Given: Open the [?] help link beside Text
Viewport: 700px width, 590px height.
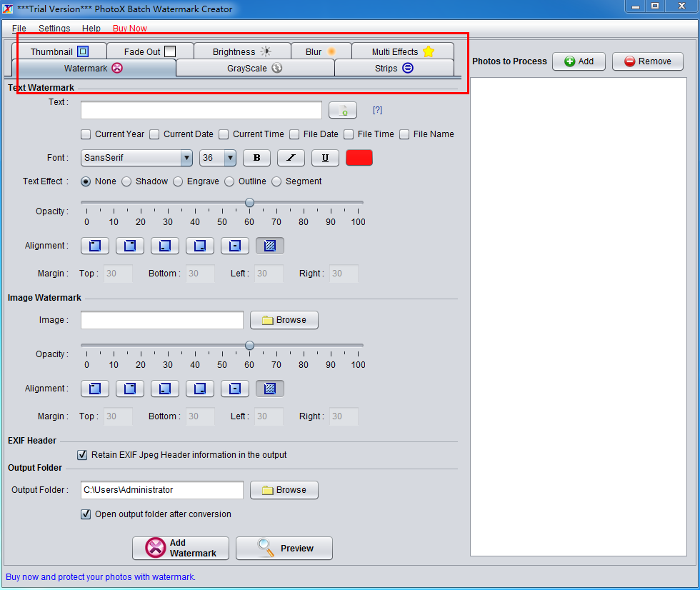Looking at the screenshot, I should (x=378, y=110).
